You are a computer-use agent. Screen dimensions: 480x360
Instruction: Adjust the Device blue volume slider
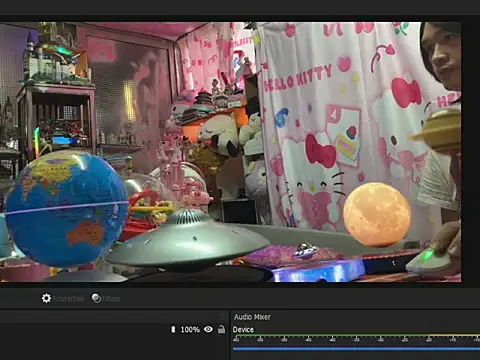[x=356, y=349]
